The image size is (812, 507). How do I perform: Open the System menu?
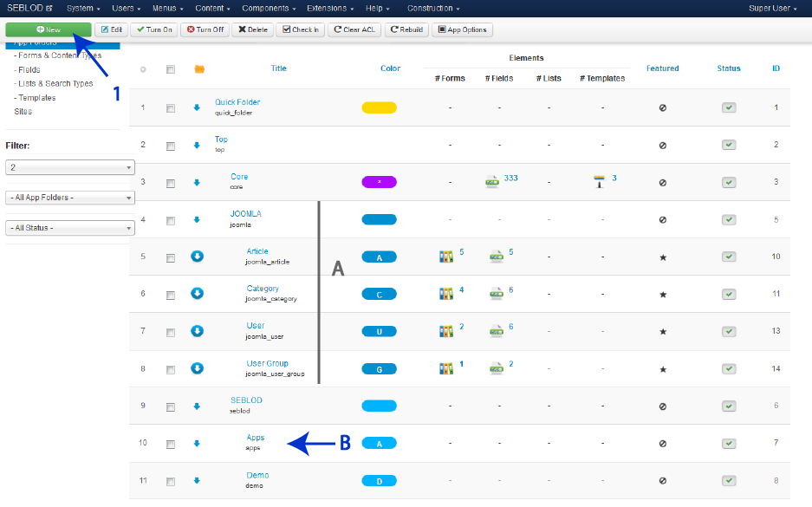pos(83,9)
